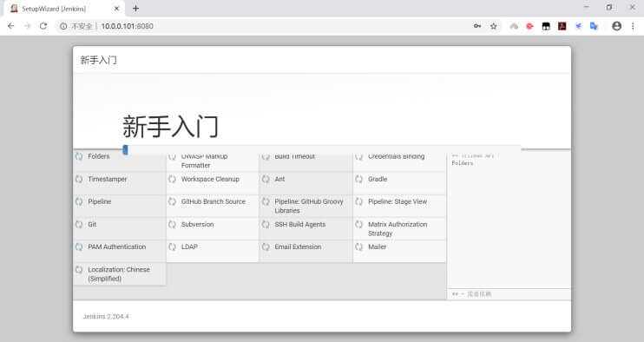Close the SetupWizard [Jenkins] tab
Image resolution: width=644 pixels, height=342 pixels.
point(116,8)
